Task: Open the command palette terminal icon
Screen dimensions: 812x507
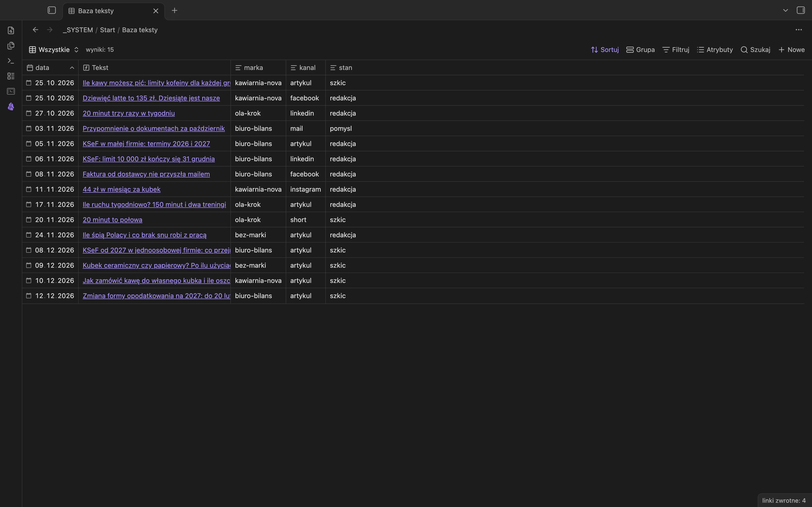Action: 11,61
